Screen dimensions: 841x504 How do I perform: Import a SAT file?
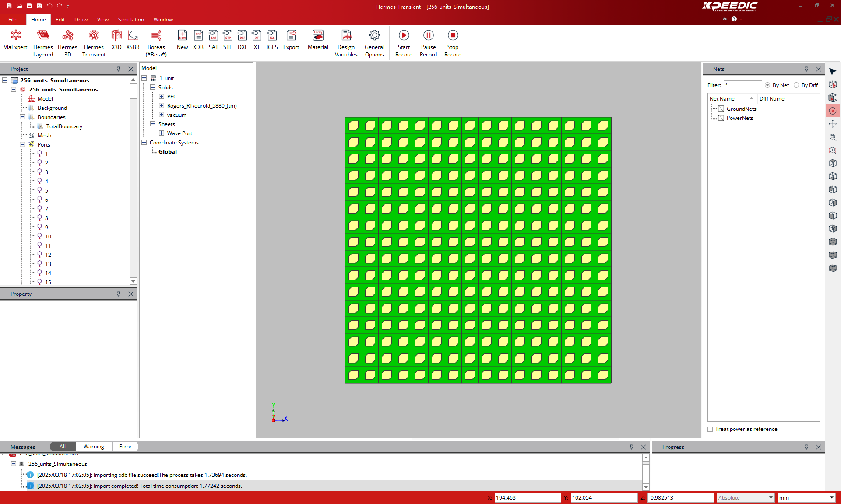pyautogui.click(x=213, y=40)
